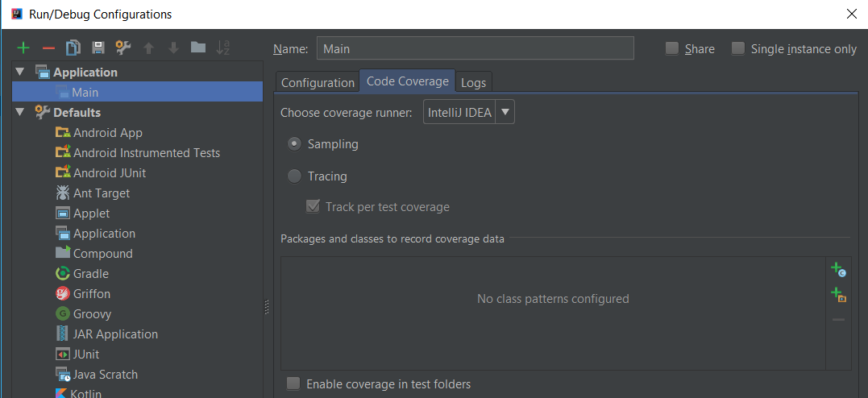Click the panel splitter grip handle

[267, 307]
